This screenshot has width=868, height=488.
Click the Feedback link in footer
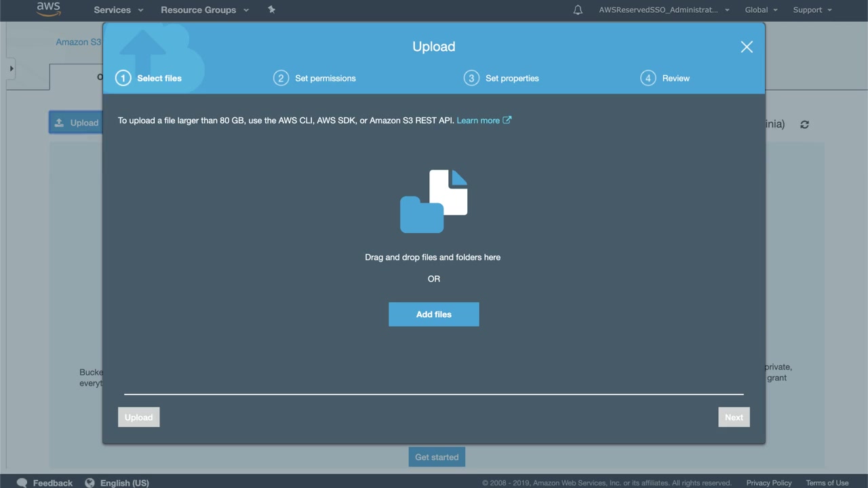53,483
